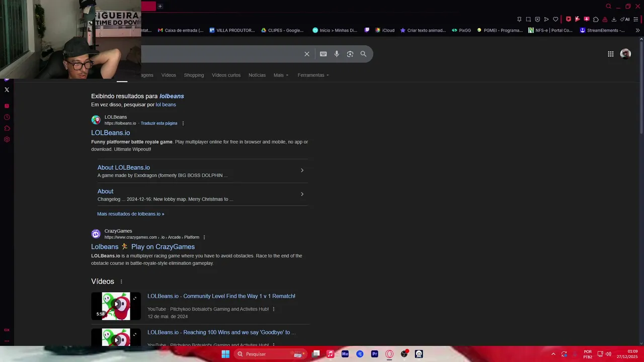
Task: Open the LOLBeans.io result title
Action: coord(110,133)
